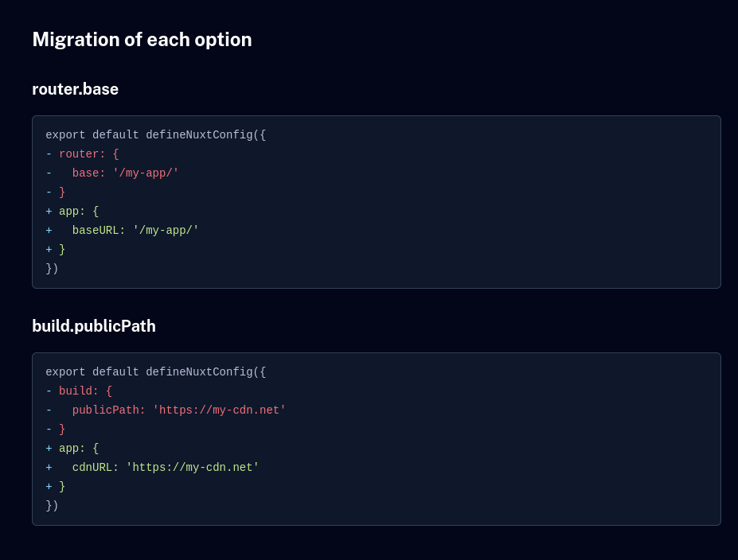Click the removed "build: {" code line

tap(79, 391)
